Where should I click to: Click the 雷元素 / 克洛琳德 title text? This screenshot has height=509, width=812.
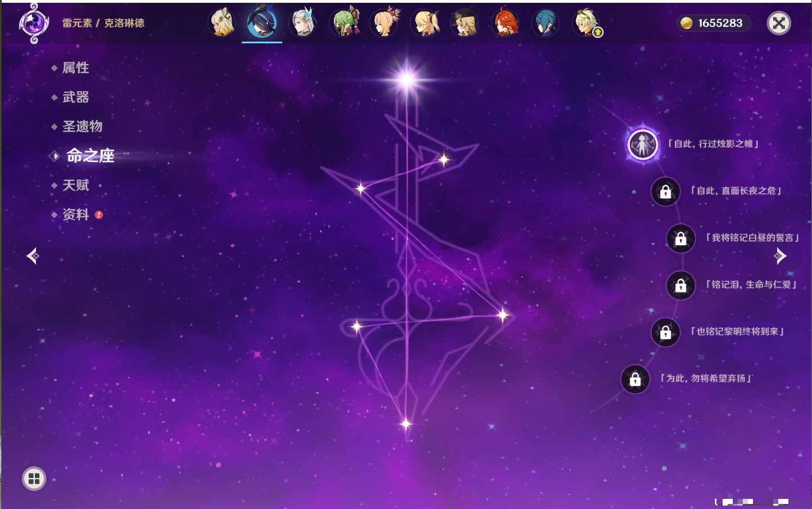click(103, 23)
